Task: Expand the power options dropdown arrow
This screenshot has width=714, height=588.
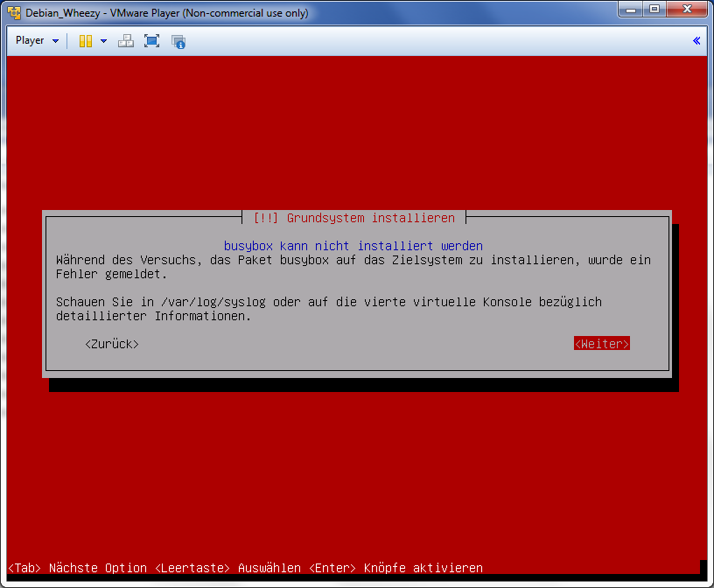Action: point(104,41)
